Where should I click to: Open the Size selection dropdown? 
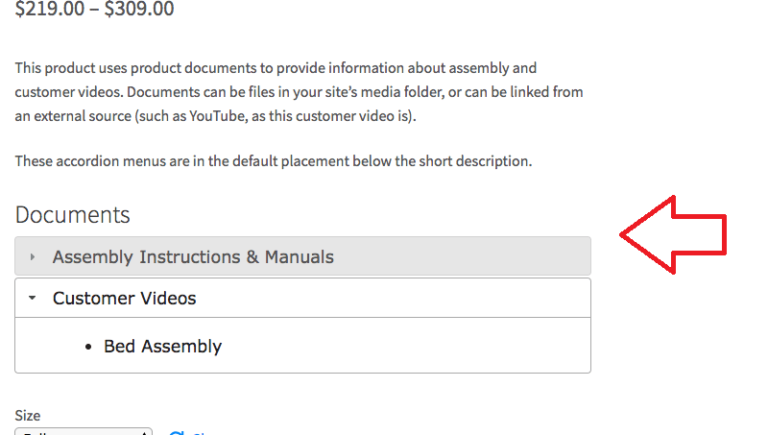[80, 432]
